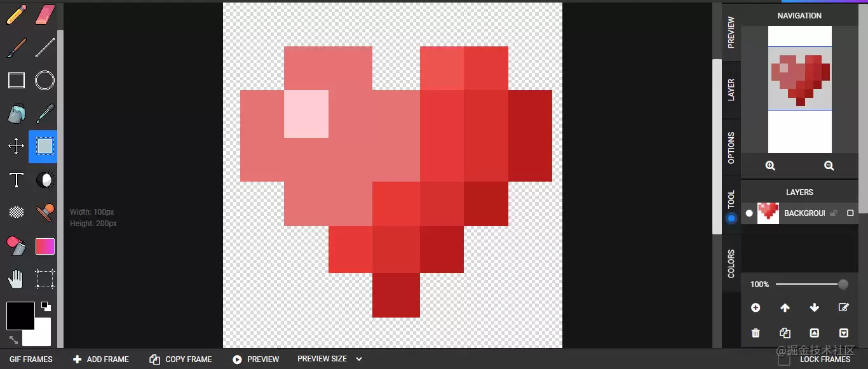The image size is (868, 369).
Task: Switch to the Hand pan tool
Action: click(x=16, y=279)
